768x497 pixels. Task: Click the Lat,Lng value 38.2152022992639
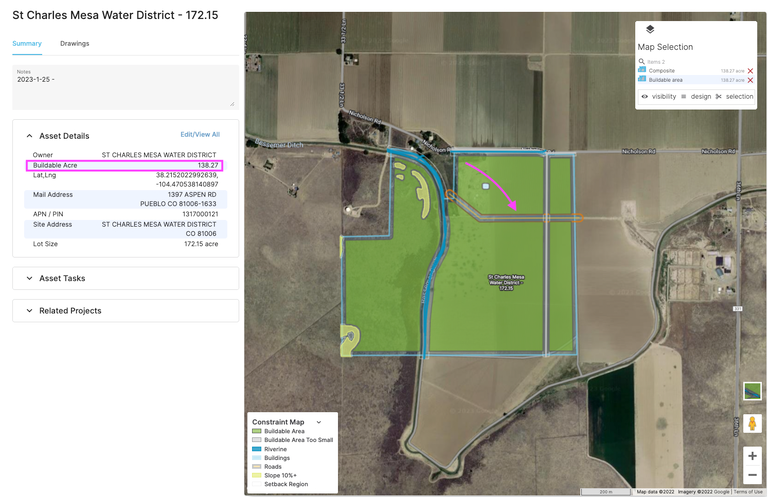(x=187, y=175)
